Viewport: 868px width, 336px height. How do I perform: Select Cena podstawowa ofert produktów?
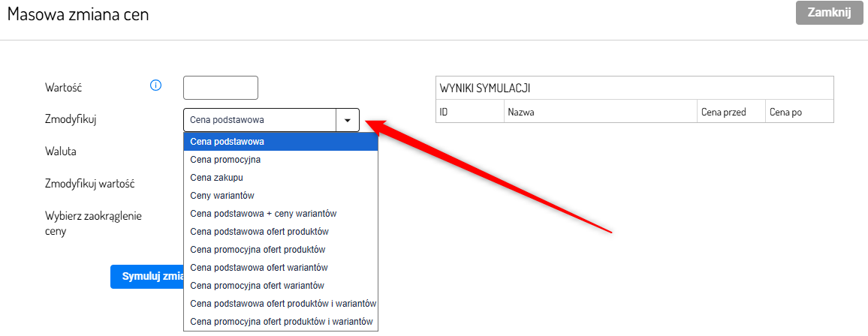pos(280,232)
